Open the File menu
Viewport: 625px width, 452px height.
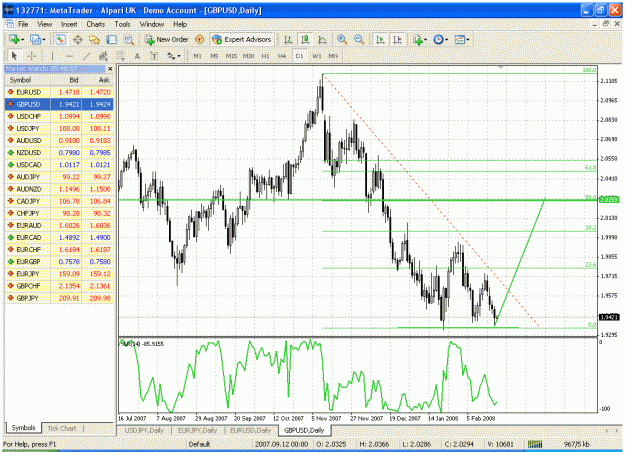pos(23,24)
